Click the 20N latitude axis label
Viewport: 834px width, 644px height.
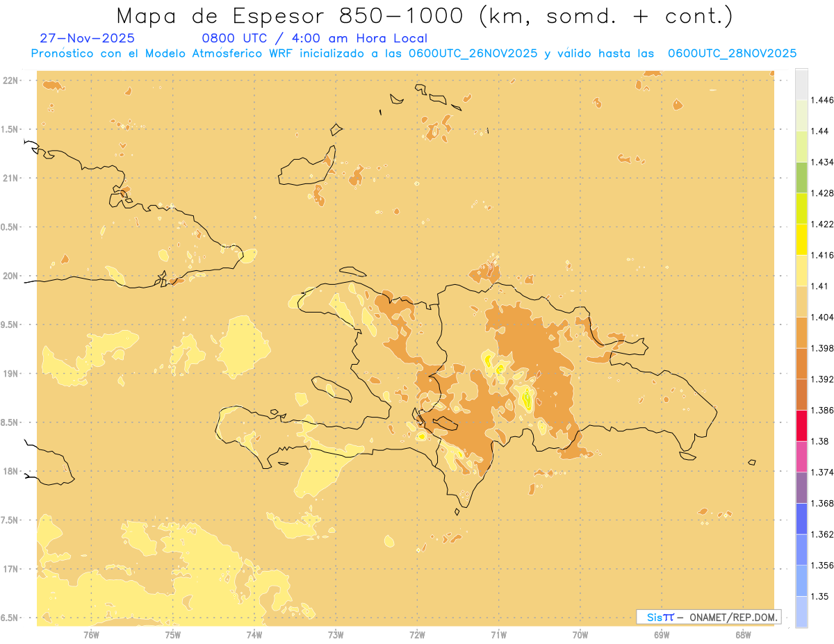click(x=10, y=276)
